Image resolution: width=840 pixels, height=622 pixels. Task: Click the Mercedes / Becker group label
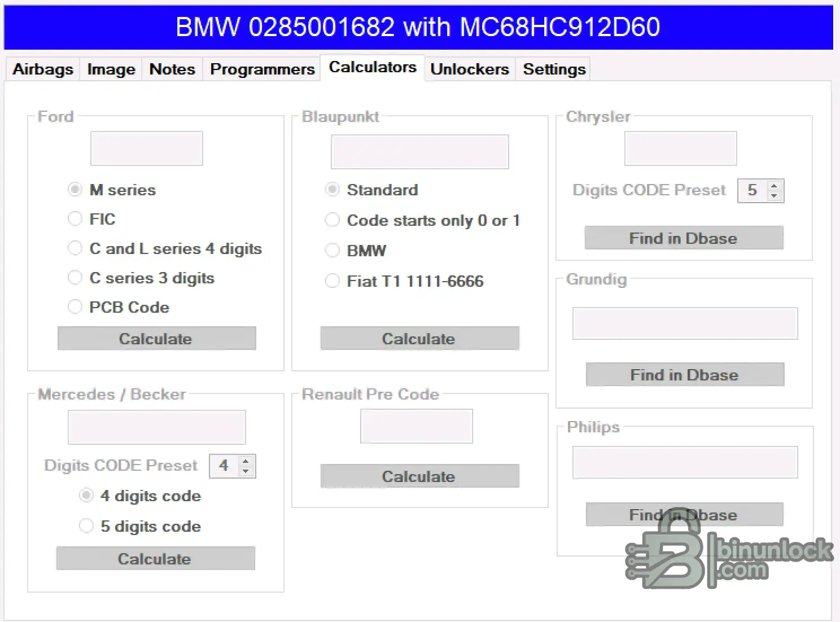[112, 394]
